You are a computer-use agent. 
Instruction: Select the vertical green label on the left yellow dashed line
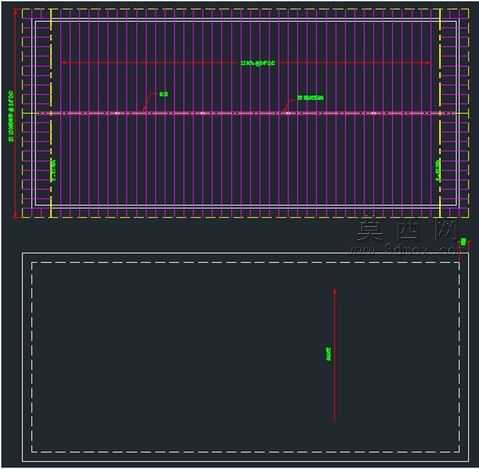pos(53,171)
